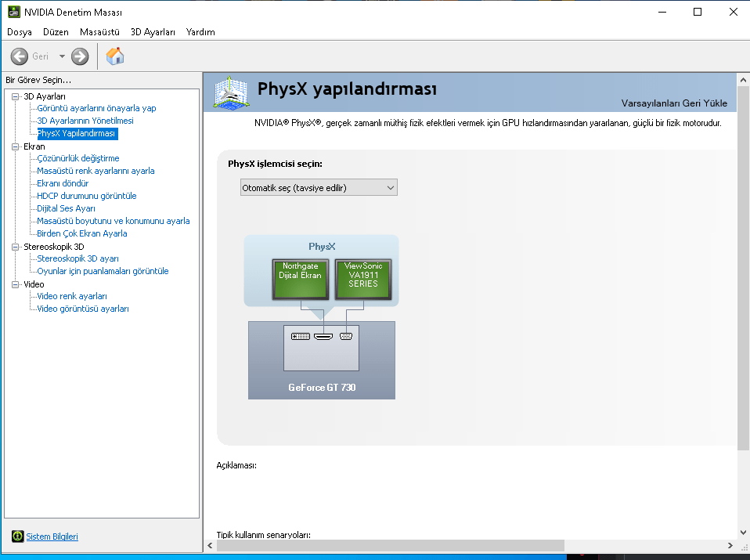Screen dimensions: 750x560
Task: Collapse the Video tree node
Action: 16,284
